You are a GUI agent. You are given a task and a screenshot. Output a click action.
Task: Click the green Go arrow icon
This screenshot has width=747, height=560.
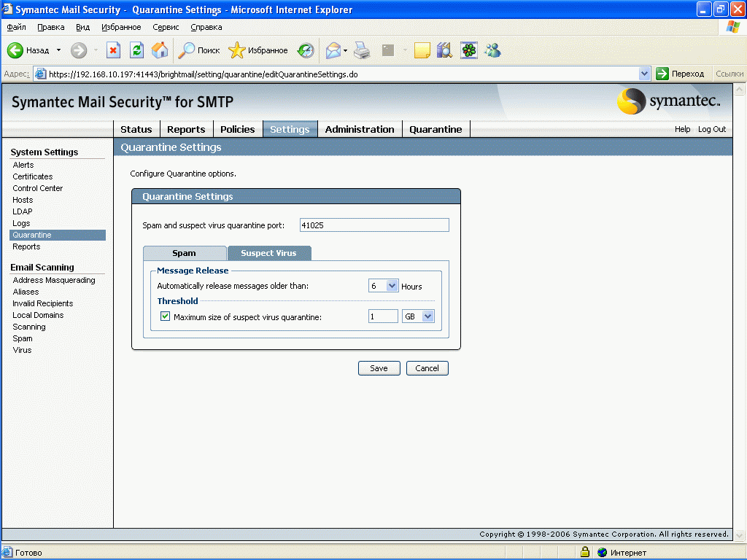click(662, 74)
